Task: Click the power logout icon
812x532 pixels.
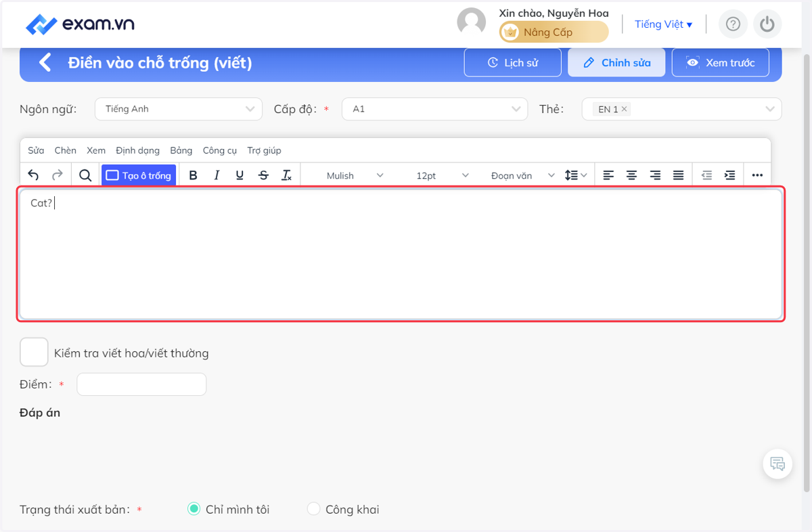Action: coord(767,24)
